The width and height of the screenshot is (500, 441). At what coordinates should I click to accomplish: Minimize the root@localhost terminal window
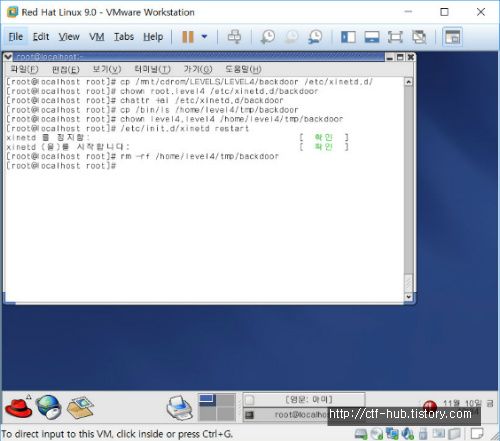click(389, 57)
